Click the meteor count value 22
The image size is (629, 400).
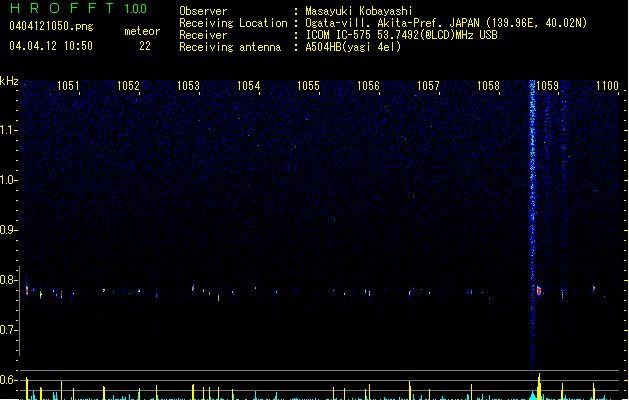click(x=145, y=46)
